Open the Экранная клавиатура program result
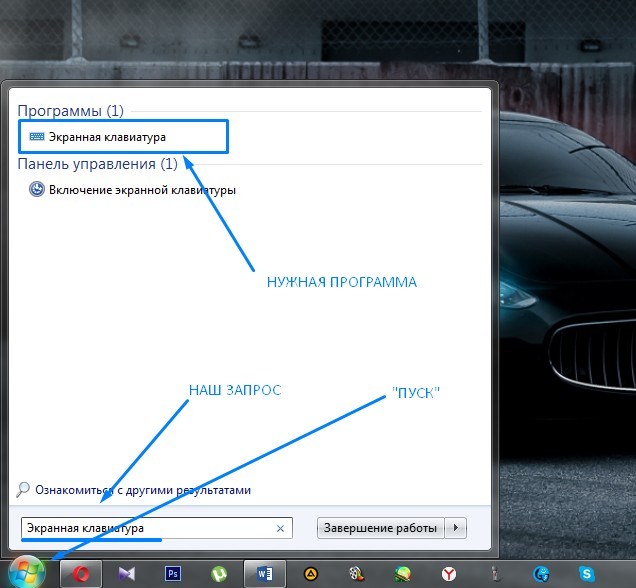 pyautogui.click(x=123, y=137)
